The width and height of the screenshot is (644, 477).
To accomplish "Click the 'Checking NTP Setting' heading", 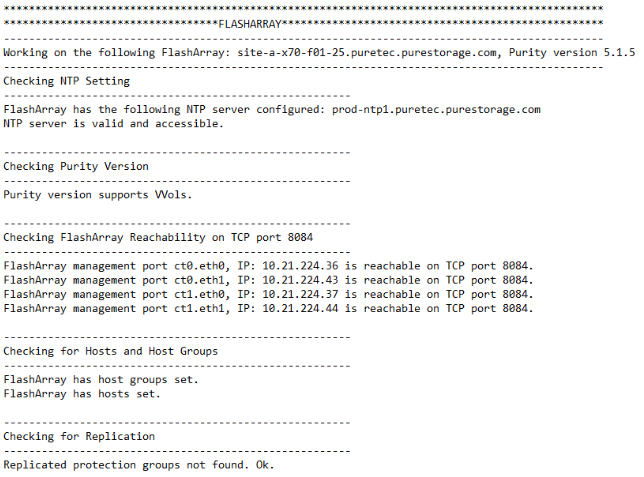I will (66, 81).
